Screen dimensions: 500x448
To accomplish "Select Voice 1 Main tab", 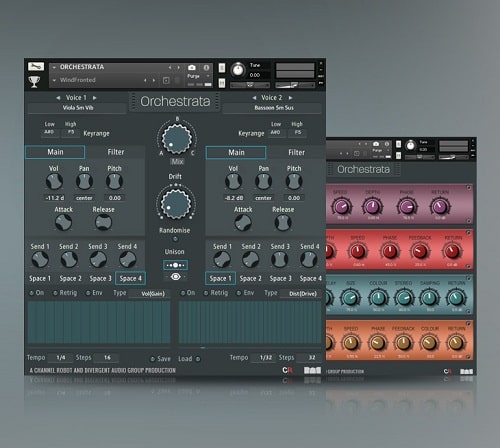I will [x=55, y=152].
